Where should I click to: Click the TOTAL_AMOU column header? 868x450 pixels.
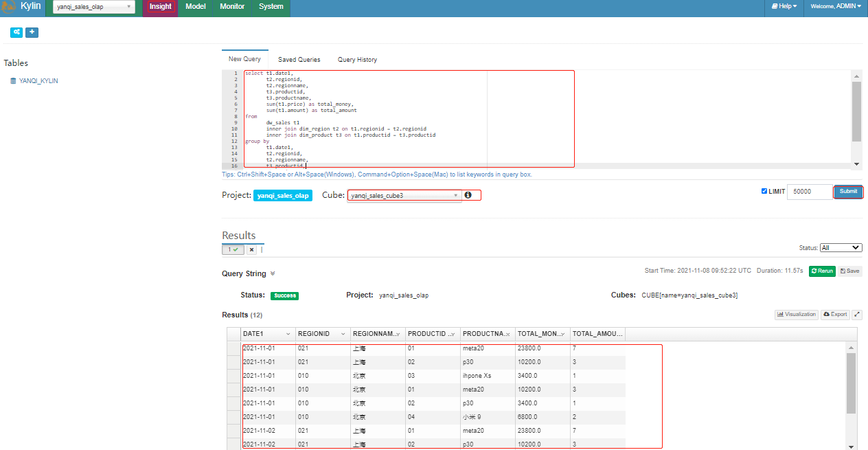597,334
